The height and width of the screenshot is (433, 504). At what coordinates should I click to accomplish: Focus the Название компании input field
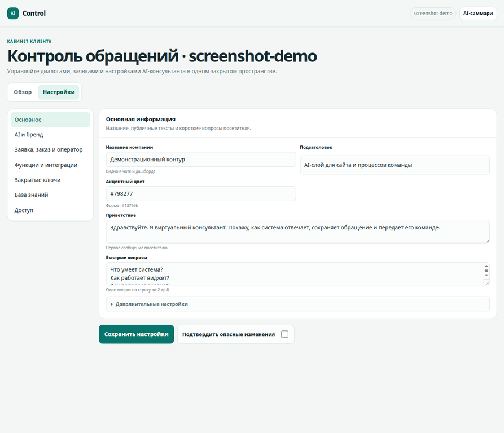coord(201,159)
